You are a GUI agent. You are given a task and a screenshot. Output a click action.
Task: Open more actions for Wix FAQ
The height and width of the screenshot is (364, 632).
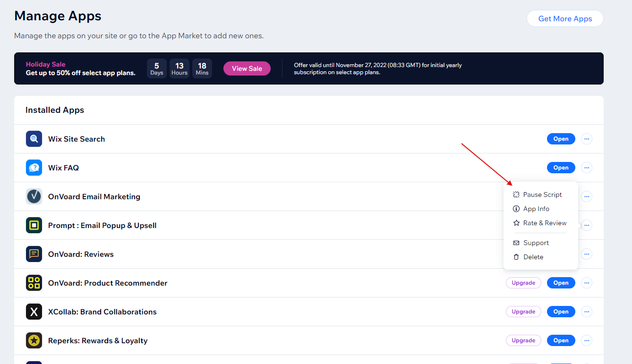click(x=587, y=168)
